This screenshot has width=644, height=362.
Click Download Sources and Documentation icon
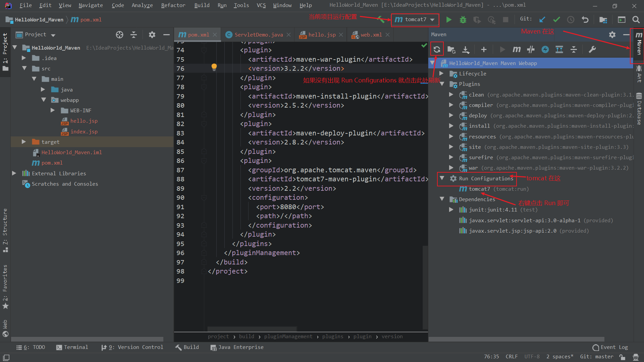coord(466,50)
